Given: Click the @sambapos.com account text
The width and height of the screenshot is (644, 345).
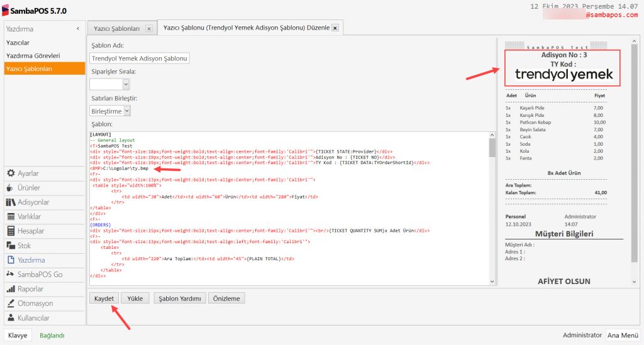Looking at the screenshot, I should 612,15.
